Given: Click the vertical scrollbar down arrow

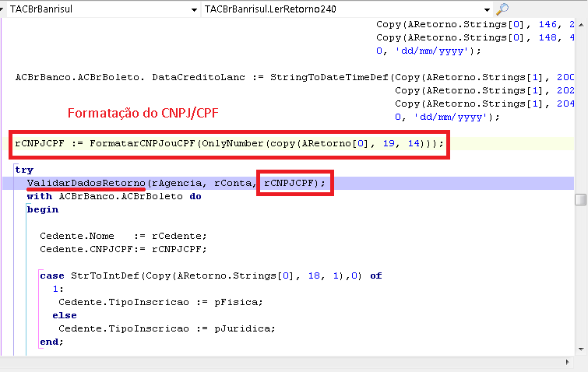Looking at the screenshot, I should (581, 349).
